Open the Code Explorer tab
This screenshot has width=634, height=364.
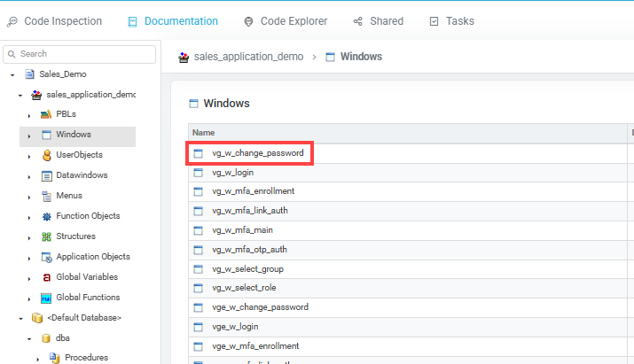pyautogui.click(x=286, y=21)
